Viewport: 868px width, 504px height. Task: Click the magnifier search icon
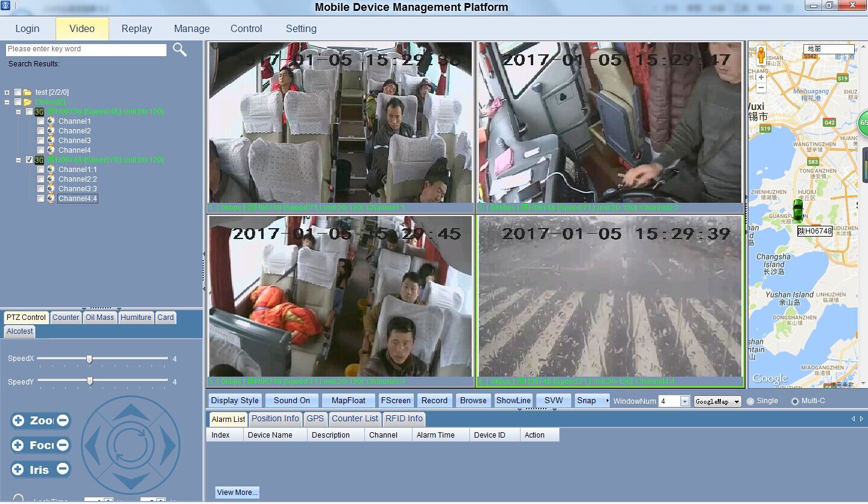point(180,49)
